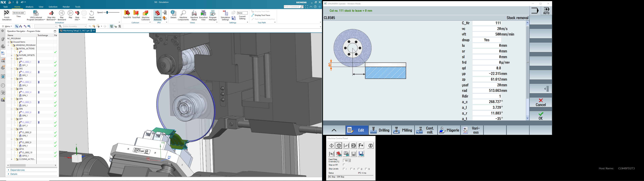
Task: Toggle the Material Removal IPW button
Action: point(157,15)
